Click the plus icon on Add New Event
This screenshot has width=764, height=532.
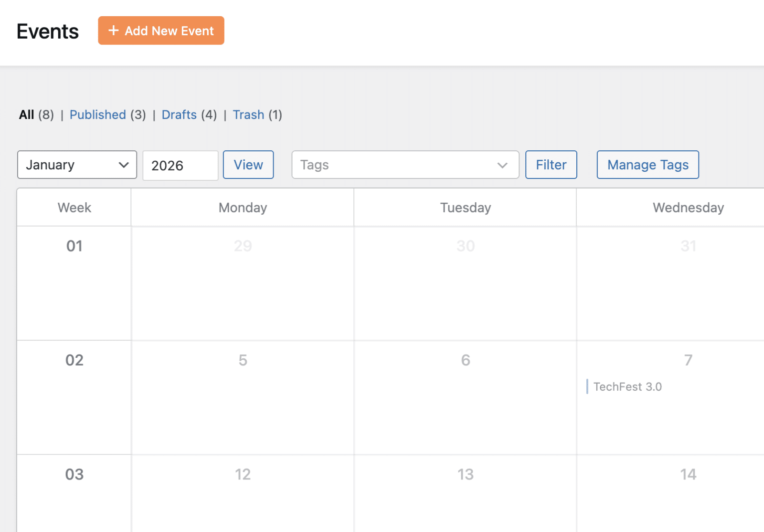(x=113, y=31)
